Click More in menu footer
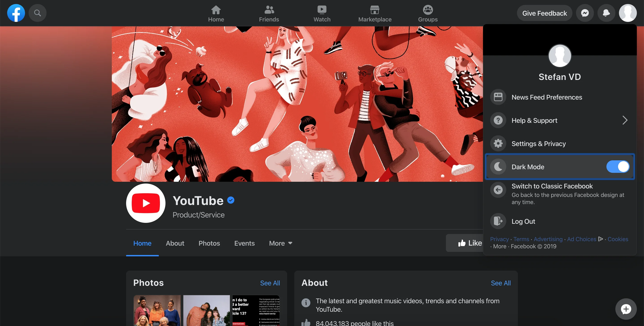Screen dimensions: 644x326 point(500,246)
